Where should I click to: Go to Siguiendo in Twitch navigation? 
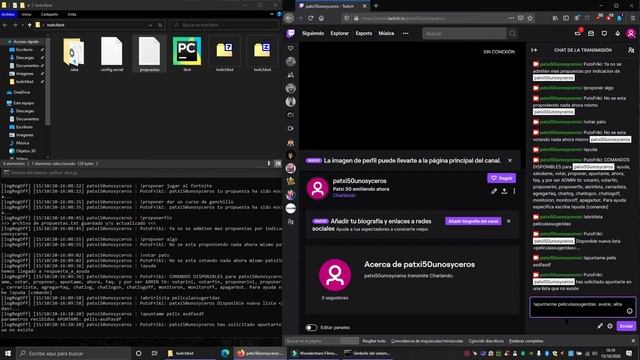[313, 33]
